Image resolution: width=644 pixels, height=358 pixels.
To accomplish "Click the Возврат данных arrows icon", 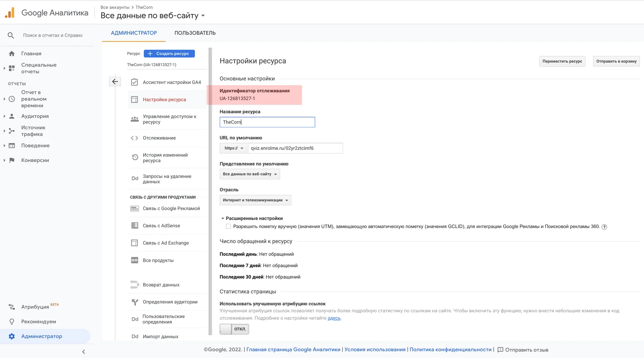I will point(135,285).
